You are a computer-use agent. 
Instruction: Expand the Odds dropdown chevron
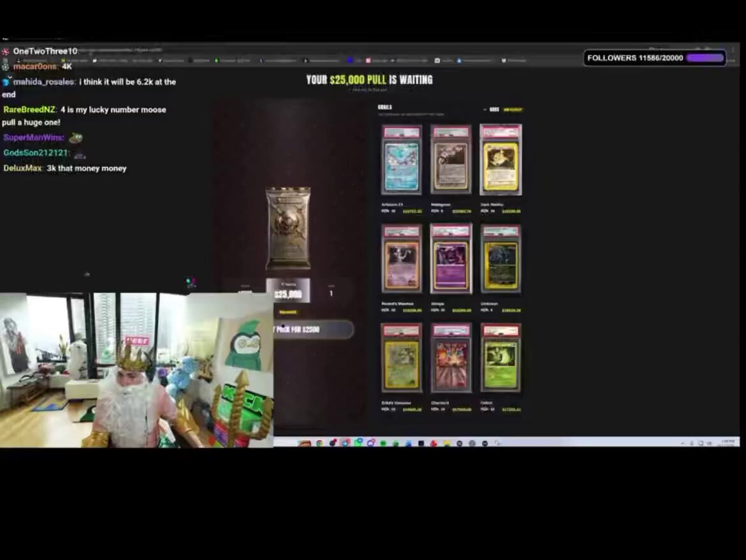click(x=485, y=110)
